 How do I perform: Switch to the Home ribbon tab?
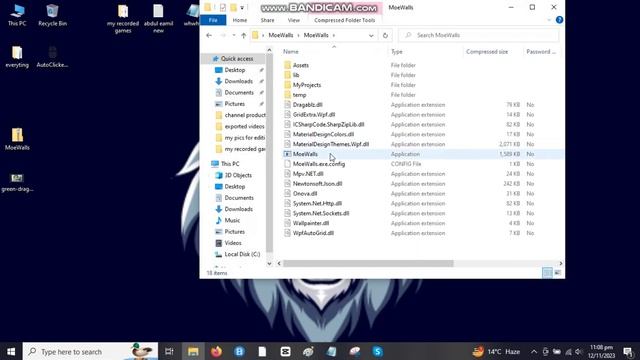click(240, 20)
